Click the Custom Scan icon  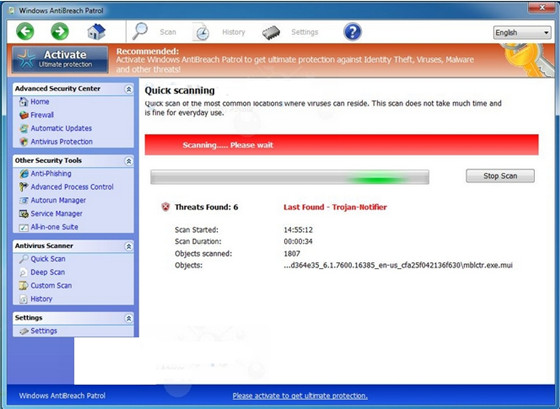pos(24,285)
